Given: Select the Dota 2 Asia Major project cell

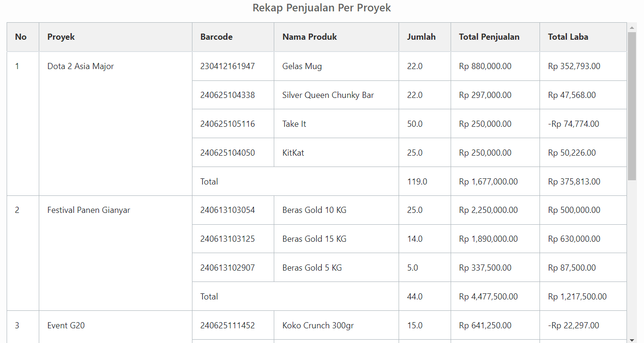Looking at the screenshot, I should pyautogui.click(x=80, y=66).
